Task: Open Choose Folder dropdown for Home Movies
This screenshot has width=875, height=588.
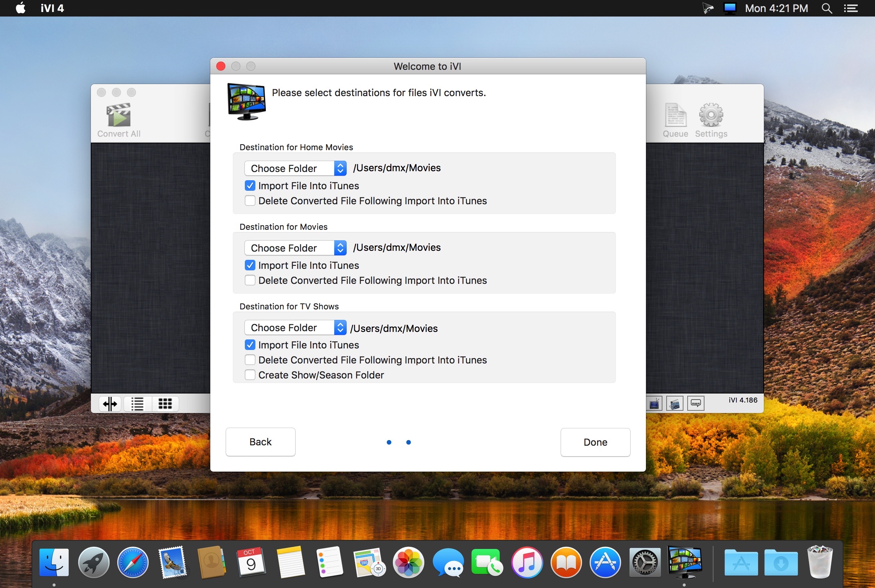Action: coord(295,168)
